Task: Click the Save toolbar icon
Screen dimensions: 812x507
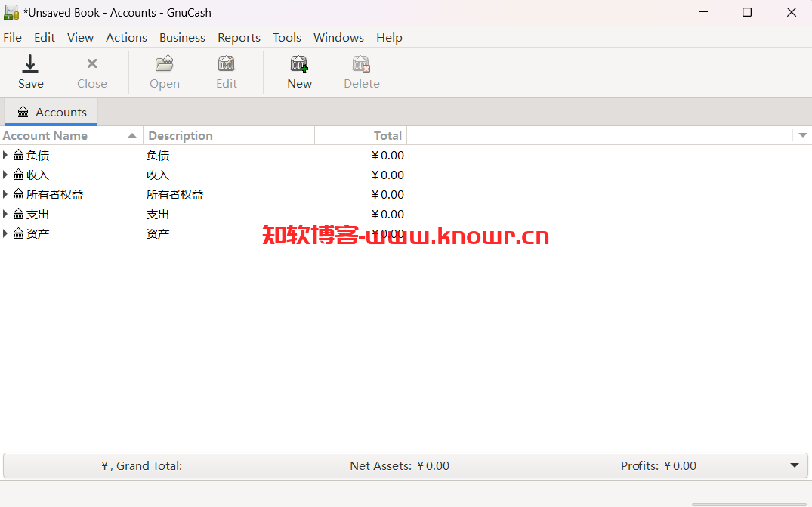Action: pos(30,63)
